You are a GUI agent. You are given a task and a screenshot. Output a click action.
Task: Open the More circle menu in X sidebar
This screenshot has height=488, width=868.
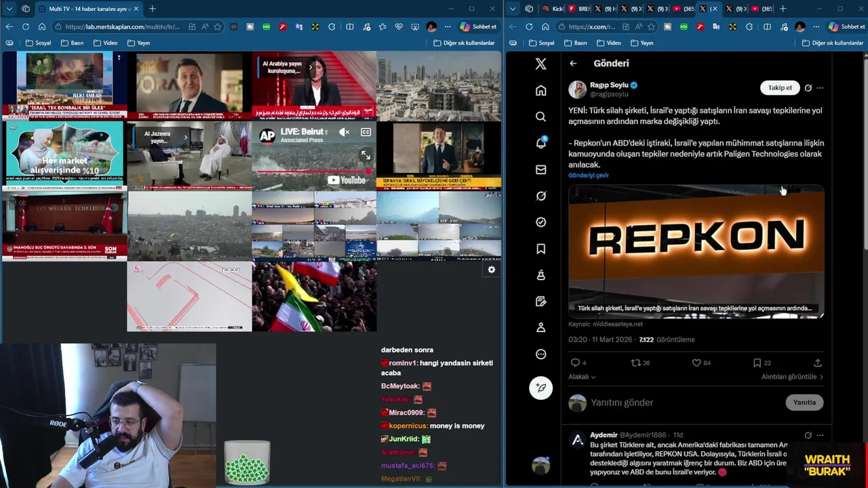click(540, 354)
